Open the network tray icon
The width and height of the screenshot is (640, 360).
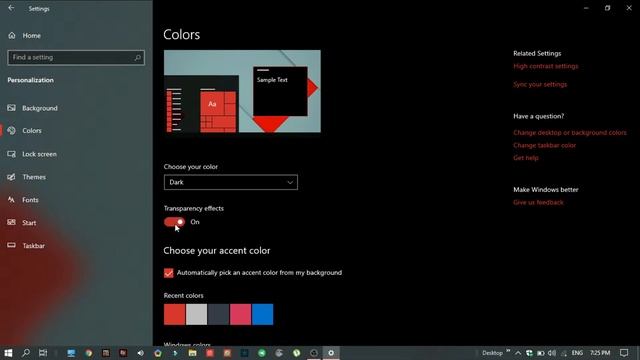coord(564,353)
